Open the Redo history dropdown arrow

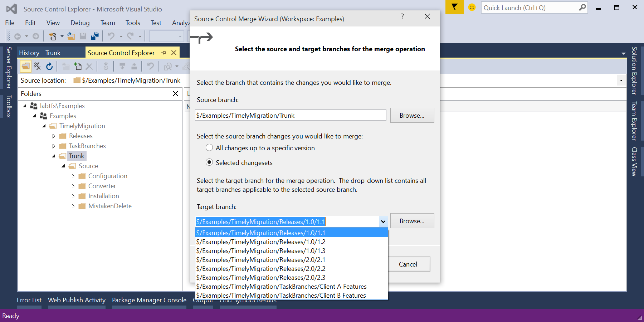pyautogui.click(x=140, y=36)
